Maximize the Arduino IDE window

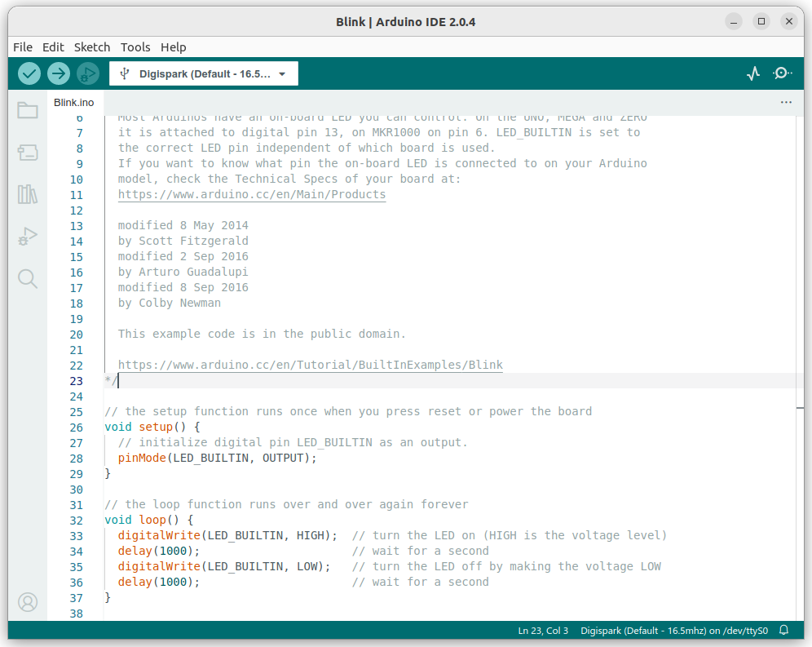(x=761, y=21)
